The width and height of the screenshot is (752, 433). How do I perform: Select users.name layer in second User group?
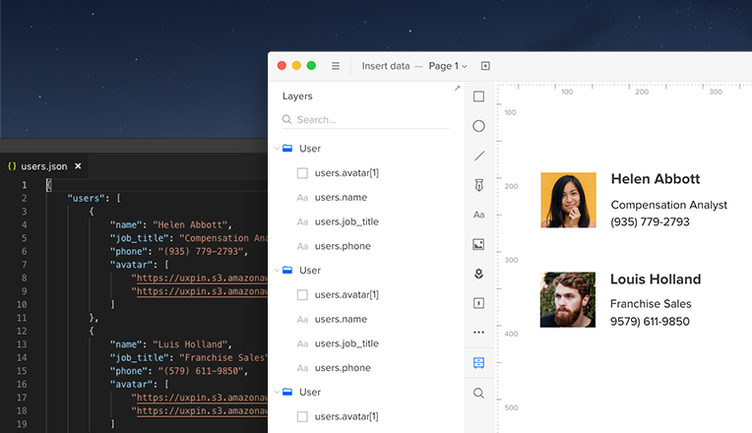[341, 319]
